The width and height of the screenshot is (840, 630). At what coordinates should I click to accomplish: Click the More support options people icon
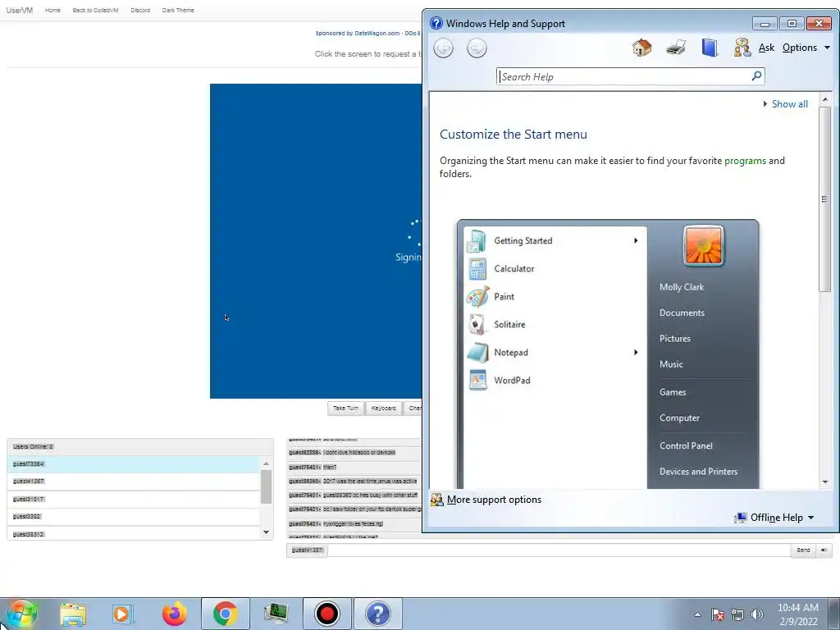coord(437,500)
